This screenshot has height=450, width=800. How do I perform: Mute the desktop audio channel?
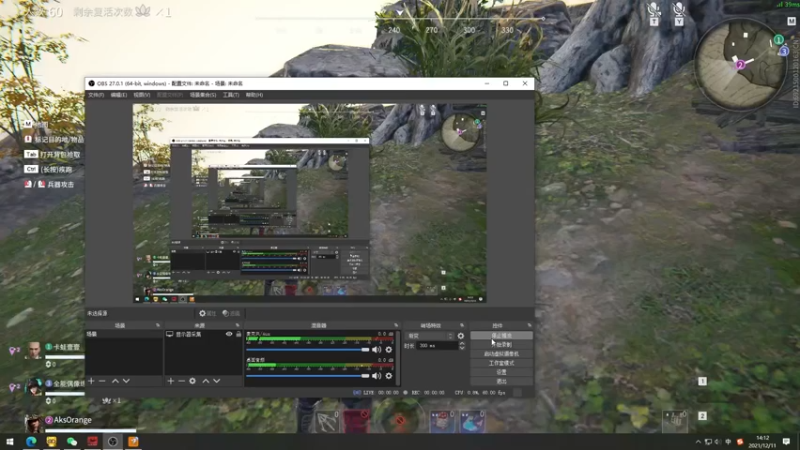377,376
